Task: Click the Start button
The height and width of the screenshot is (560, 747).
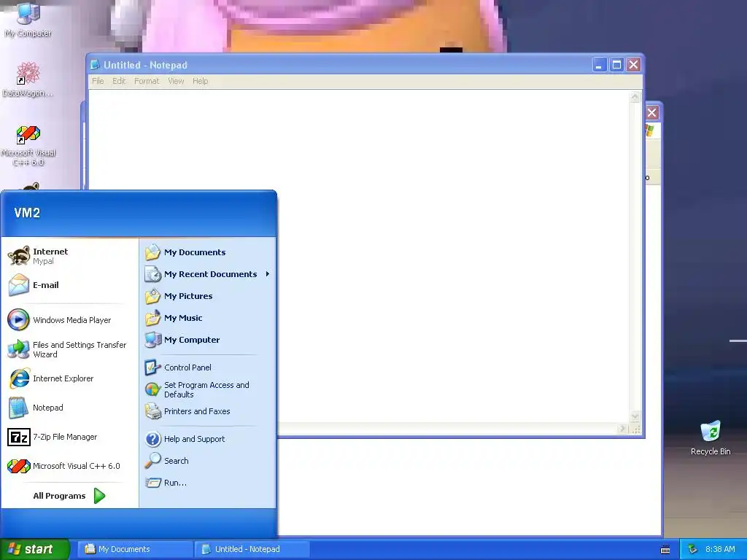Action: (35, 549)
